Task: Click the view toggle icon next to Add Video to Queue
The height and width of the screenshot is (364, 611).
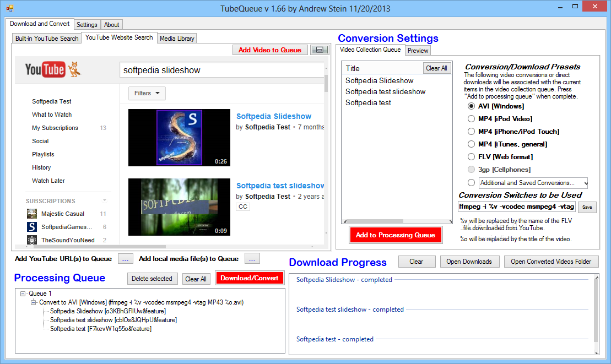Action: tap(320, 50)
